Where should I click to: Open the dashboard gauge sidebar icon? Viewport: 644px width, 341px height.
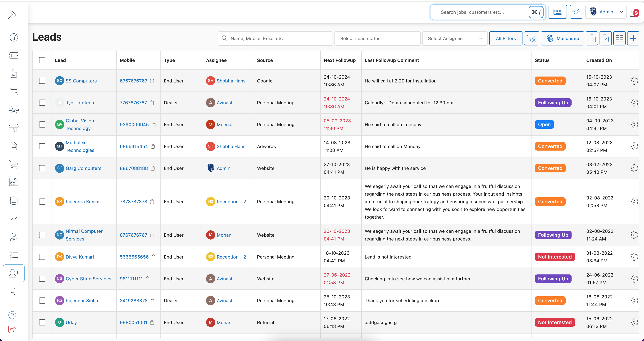(x=14, y=37)
